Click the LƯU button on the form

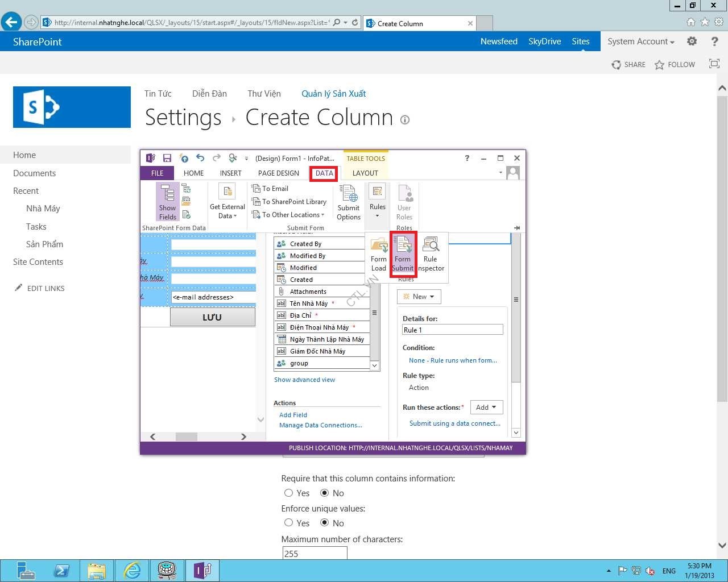coord(212,317)
